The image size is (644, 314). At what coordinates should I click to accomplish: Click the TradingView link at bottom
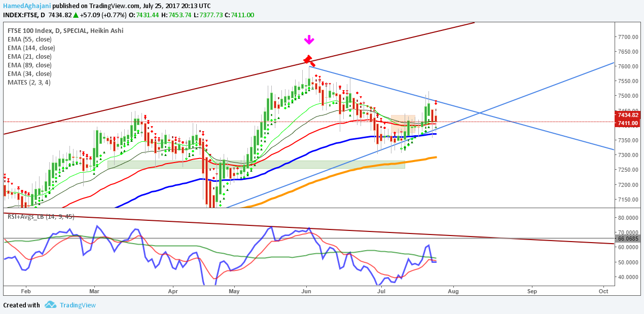(x=78, y=305)
